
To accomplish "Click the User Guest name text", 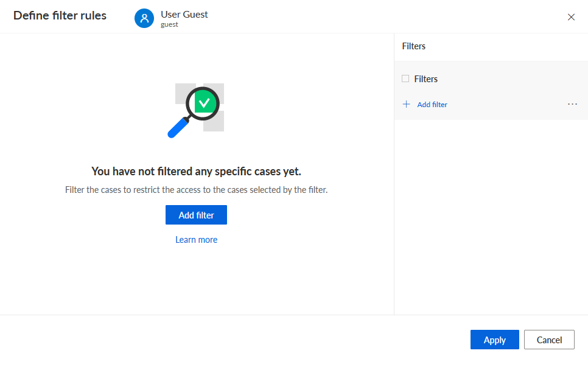I will (184, 14).
